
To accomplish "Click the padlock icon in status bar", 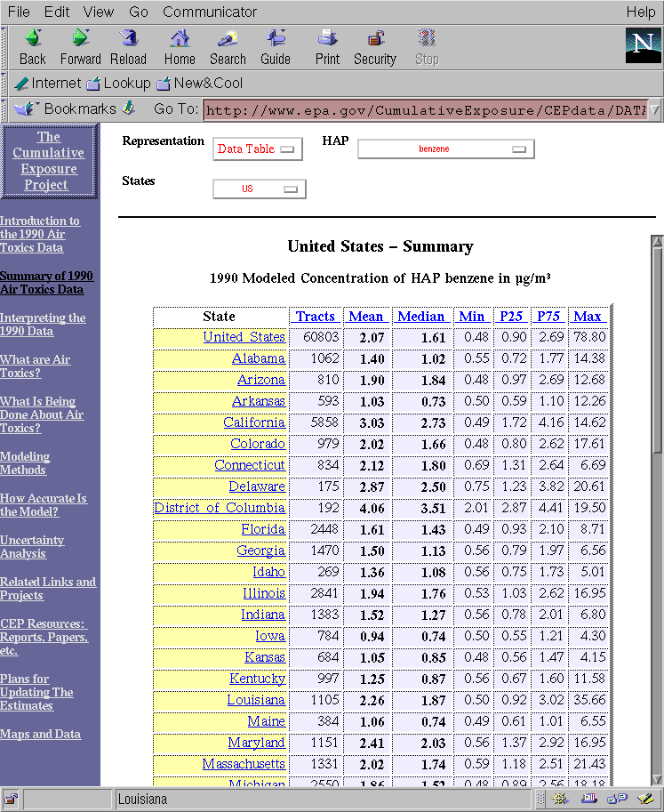I will pos(12,799).
